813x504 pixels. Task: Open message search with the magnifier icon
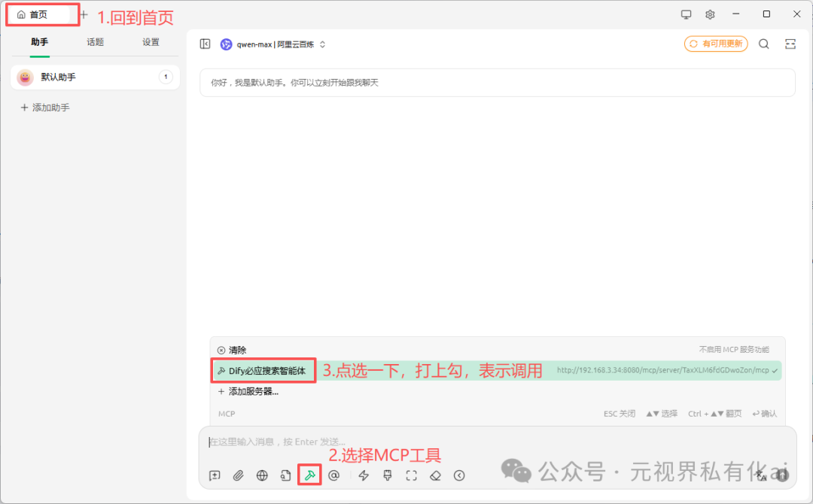(763, 44)
